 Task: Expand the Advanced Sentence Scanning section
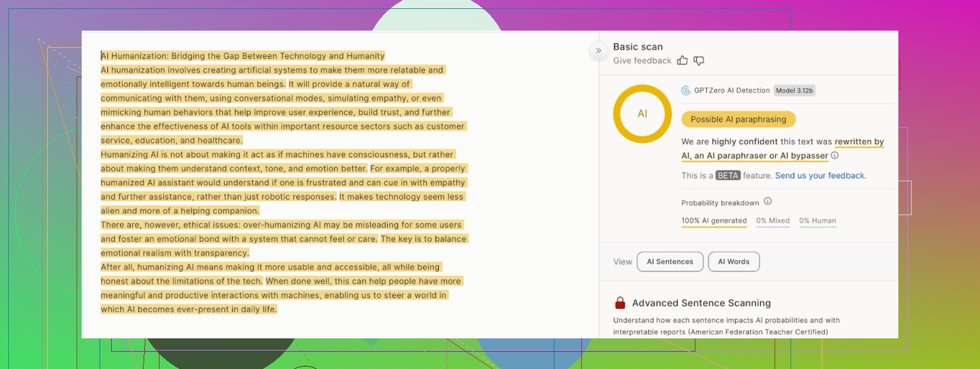coord(701,303)
